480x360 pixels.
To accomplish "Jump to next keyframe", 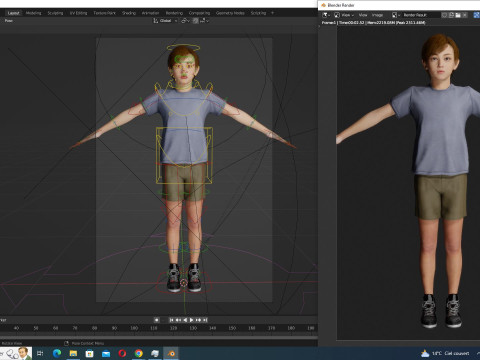I will click(199, 320).
